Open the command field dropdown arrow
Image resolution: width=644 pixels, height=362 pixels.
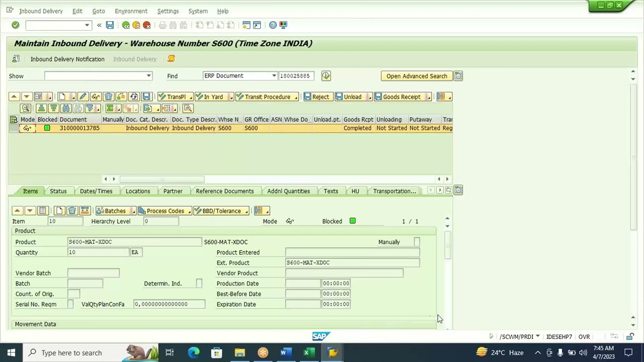[87, 25]
